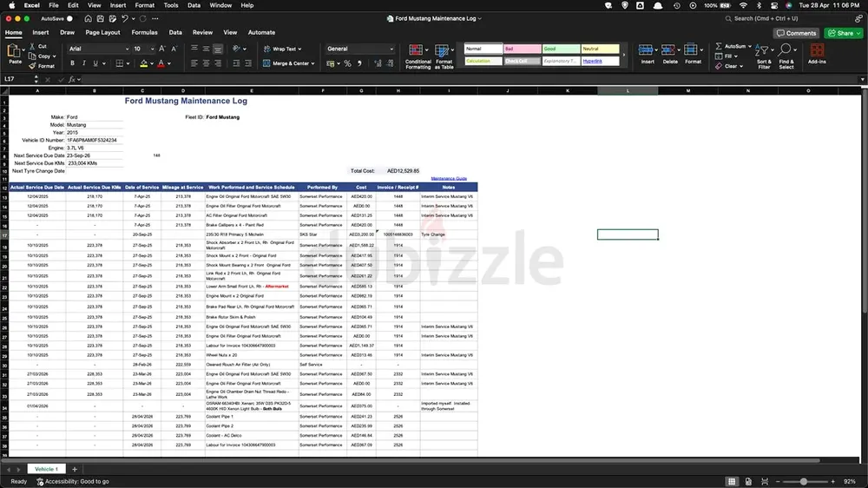Select the Vehicle 1 sheet tab
Screen dimensions: 868x488
pos(47,469)
